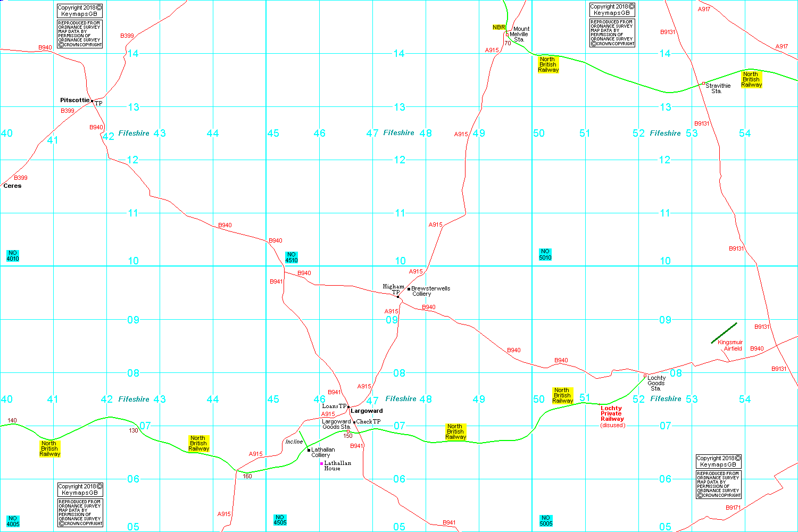The image size is (798, 532).
Task: Select the Brewsterwells Colliery black square marker
Action: pos(409,289)
